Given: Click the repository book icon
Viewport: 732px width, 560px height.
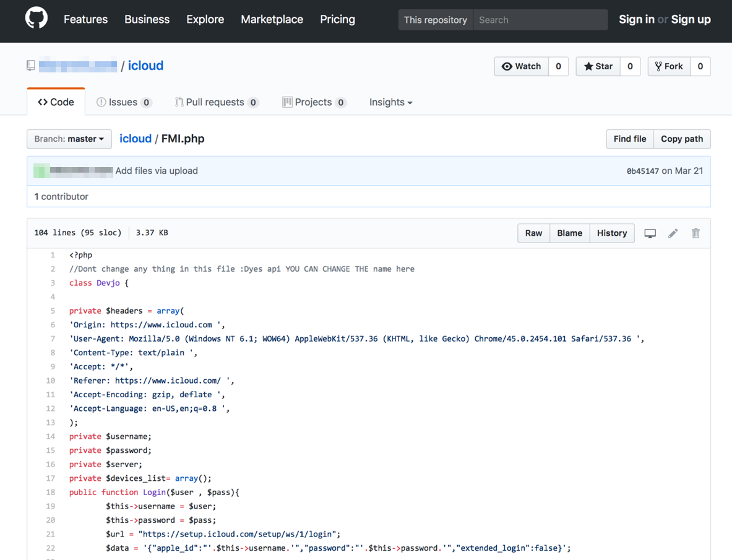Looking at the screenshot, I should pos(31,66).
